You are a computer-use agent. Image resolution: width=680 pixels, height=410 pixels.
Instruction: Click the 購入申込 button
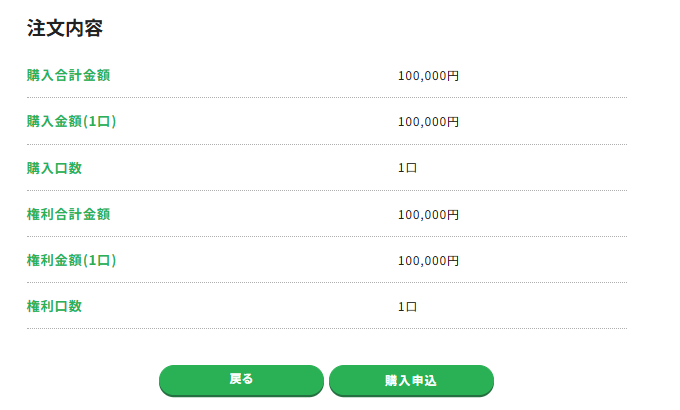tap(411, 380)
